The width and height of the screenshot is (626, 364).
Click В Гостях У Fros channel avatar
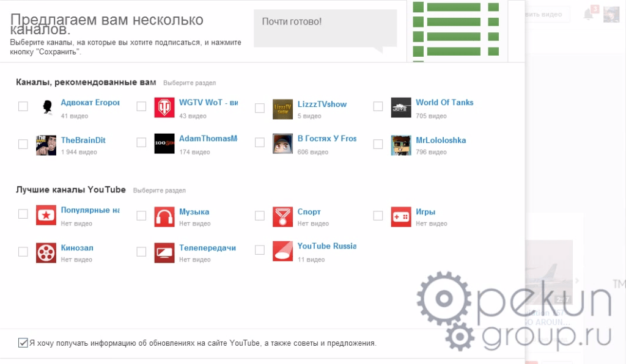282,144
